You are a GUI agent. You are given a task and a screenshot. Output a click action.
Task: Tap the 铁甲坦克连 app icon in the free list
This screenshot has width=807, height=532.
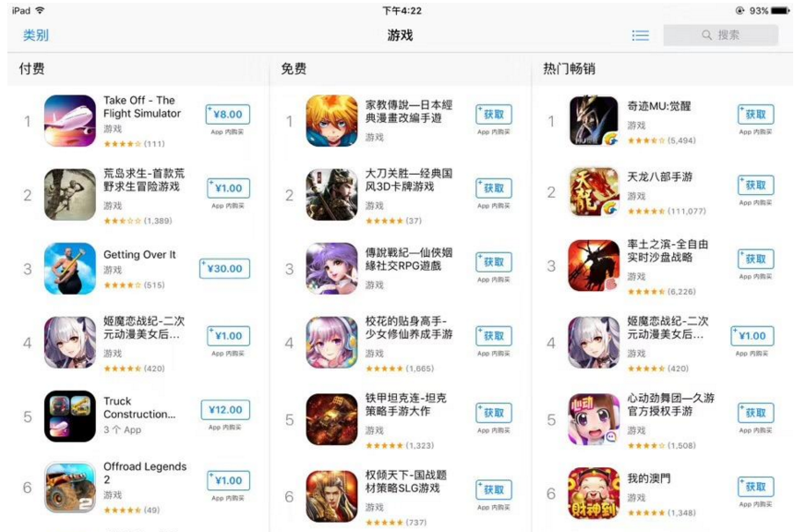[331, 419]
